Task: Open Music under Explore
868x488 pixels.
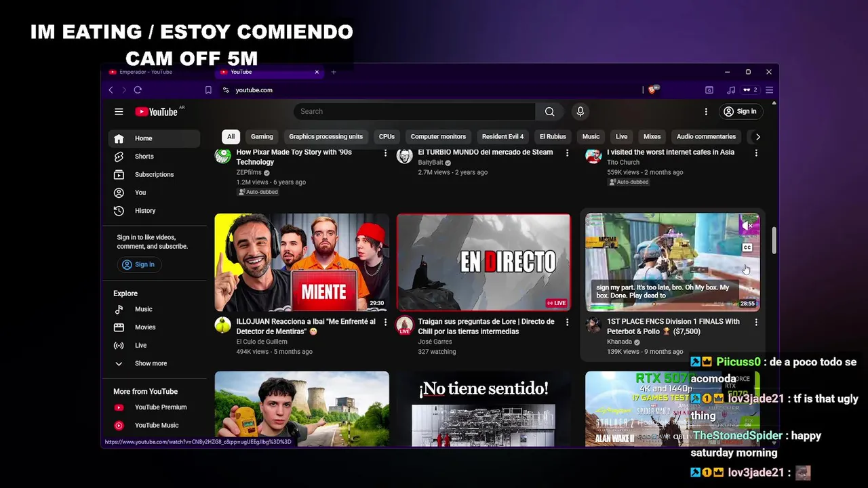Action: [x=154, y=309]
